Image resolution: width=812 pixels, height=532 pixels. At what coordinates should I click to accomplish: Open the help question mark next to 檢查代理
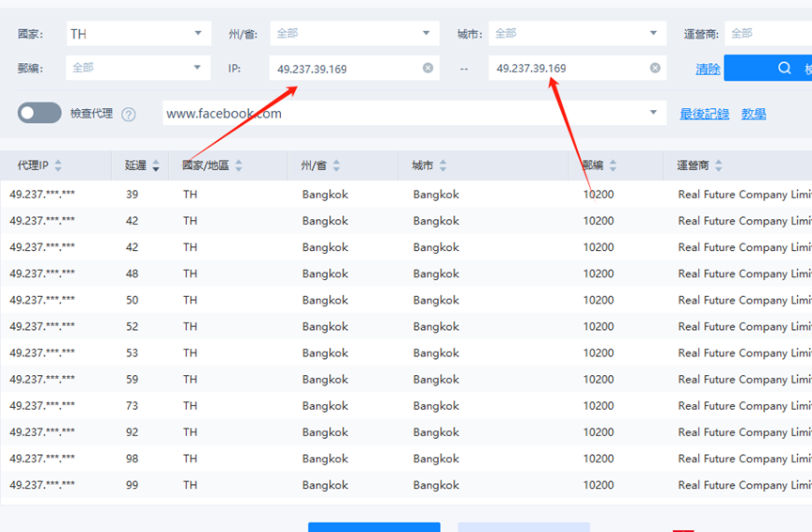coord(129,114)
